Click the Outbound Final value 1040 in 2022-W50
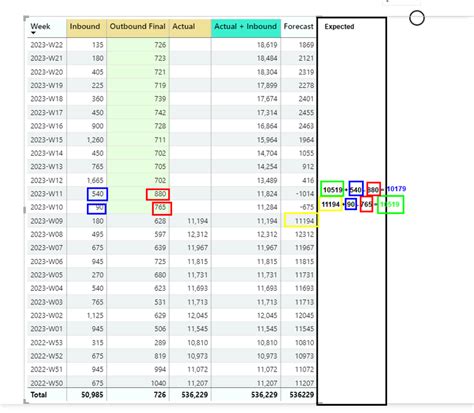474x413 pixels. pyautogui.click(x=159, y=383)
